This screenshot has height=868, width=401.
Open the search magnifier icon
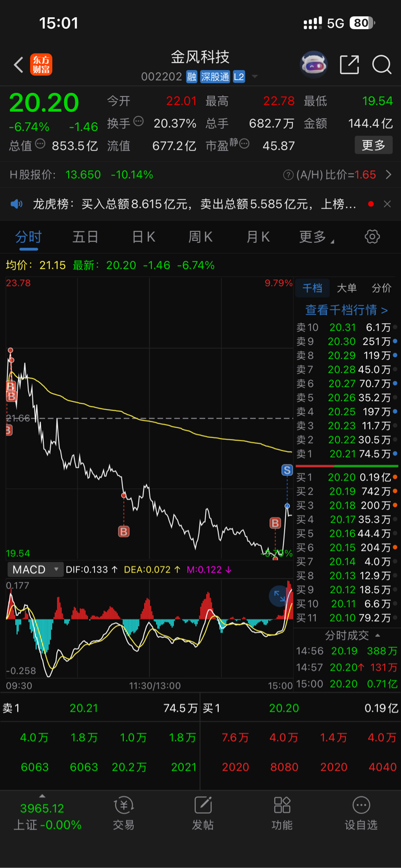(x=382, y=65)
